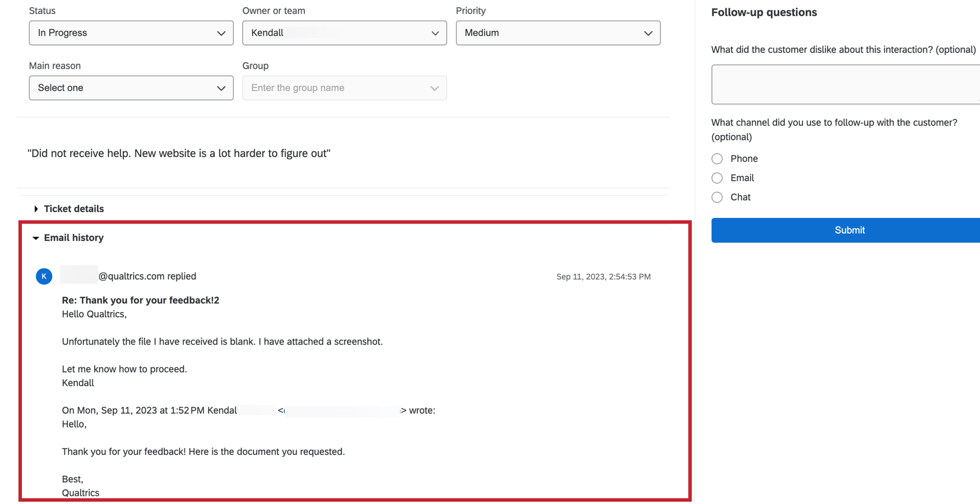Click the K avatar in email history
980x504 pixels.
(x=44, y=276)
